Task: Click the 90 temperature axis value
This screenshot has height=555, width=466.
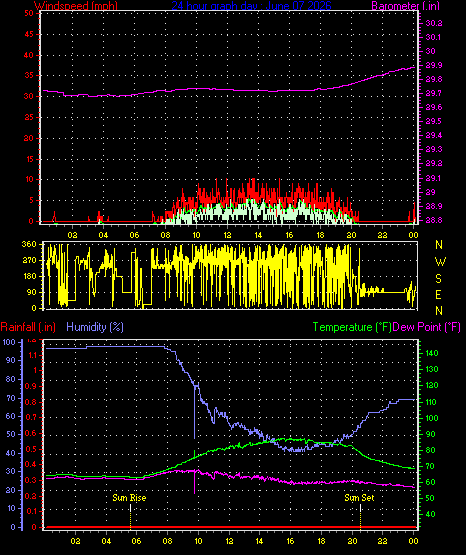Action: pyautogui.click(x=430, y=434)
